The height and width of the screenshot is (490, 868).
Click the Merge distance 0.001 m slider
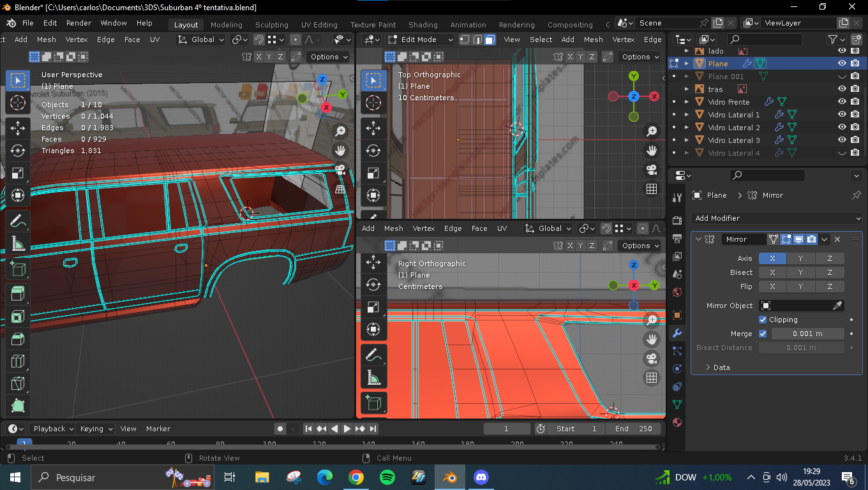[807, 334]
